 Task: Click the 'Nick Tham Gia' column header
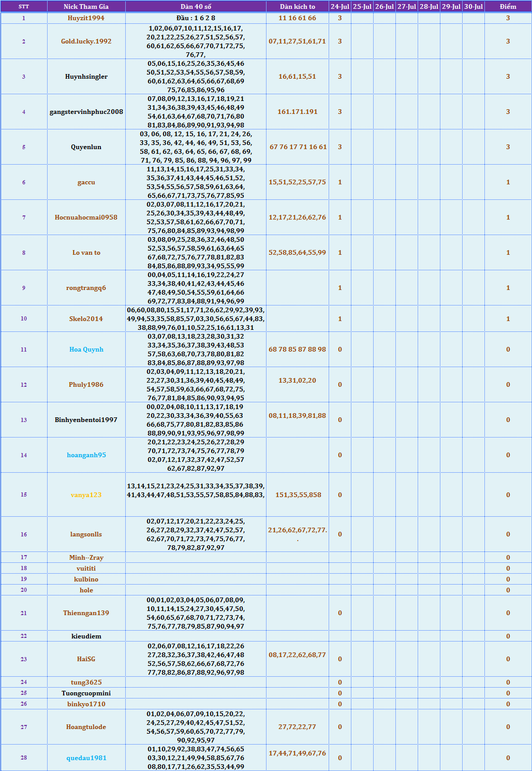(x=86, y=7)
